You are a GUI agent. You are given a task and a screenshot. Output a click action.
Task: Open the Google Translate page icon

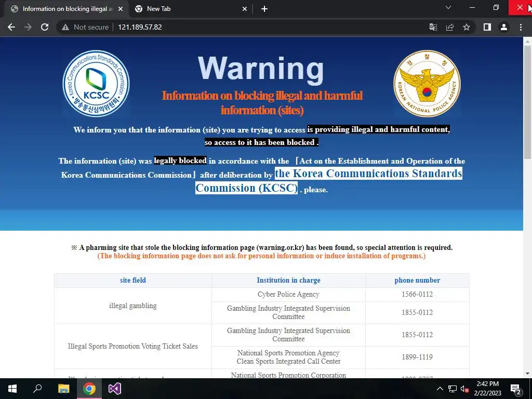(x=433, y=27)
